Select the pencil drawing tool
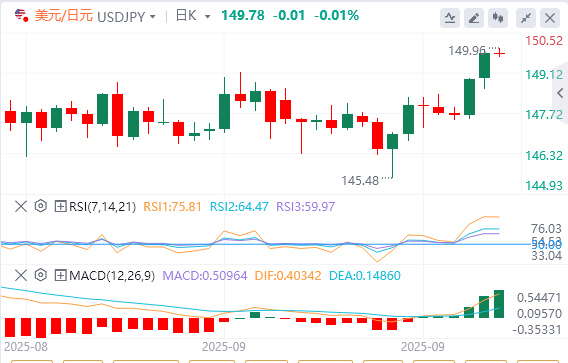Screen dimensions: 568x363 (x=474, y=18)
